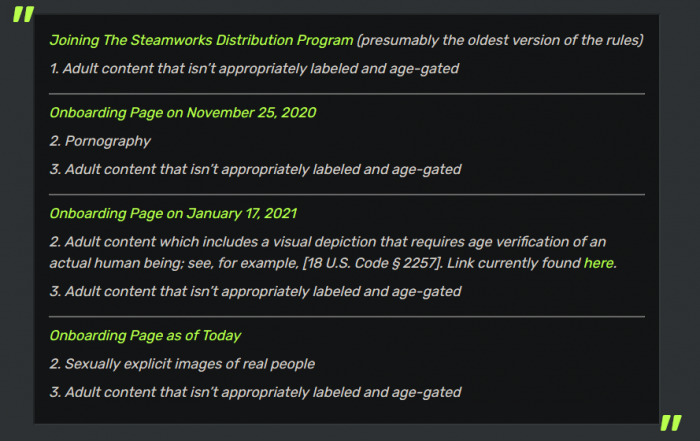The height and width of the screenshot is (441, 700).
Task: Click the divider line above November 25, 2020 heading
Action: pyautogui.click(x=347, y=93)
